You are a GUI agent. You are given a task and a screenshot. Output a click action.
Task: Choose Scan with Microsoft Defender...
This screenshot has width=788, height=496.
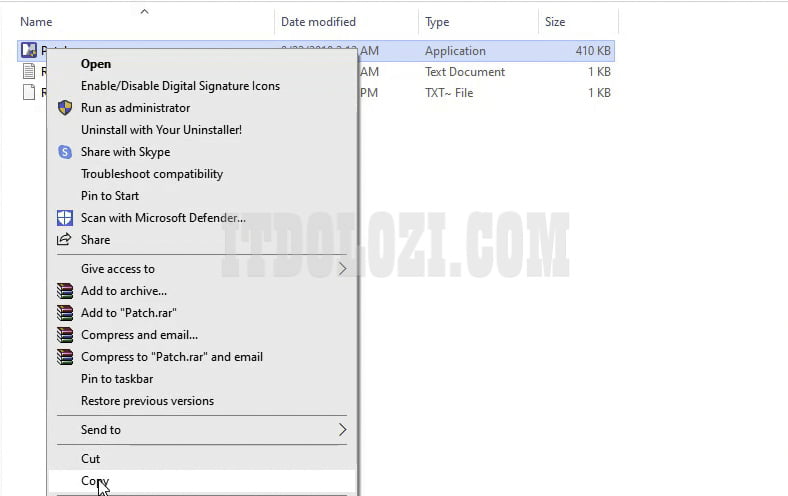[x=163, y=218]
